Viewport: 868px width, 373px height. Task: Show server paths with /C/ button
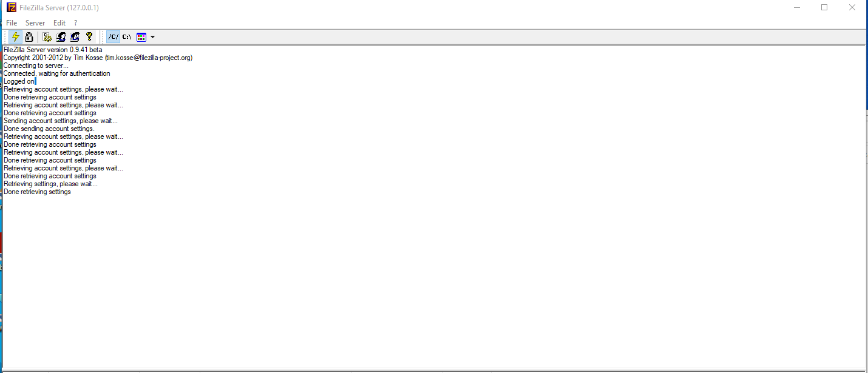(114, 37)
